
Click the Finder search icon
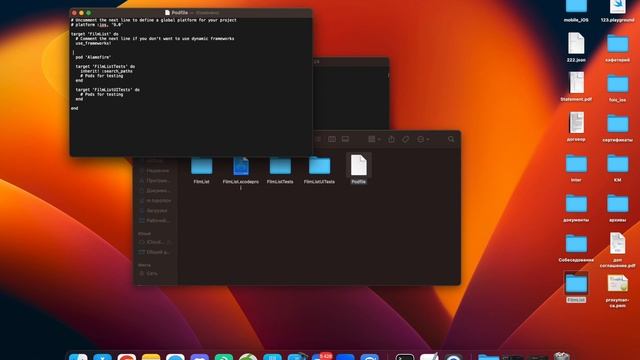(x=451, y=139)
